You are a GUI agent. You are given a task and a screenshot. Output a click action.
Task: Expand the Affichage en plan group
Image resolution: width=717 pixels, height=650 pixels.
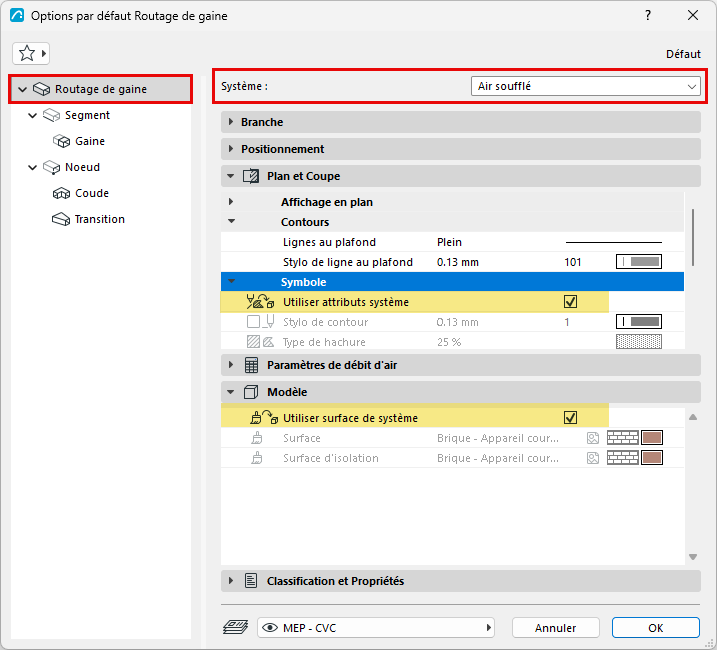point(231,202)
